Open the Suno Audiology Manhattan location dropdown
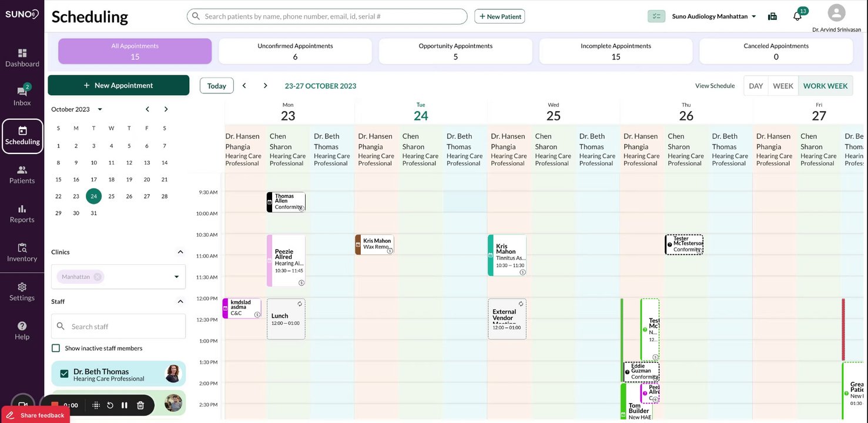The image size is (868, 423). coord(714,16)
